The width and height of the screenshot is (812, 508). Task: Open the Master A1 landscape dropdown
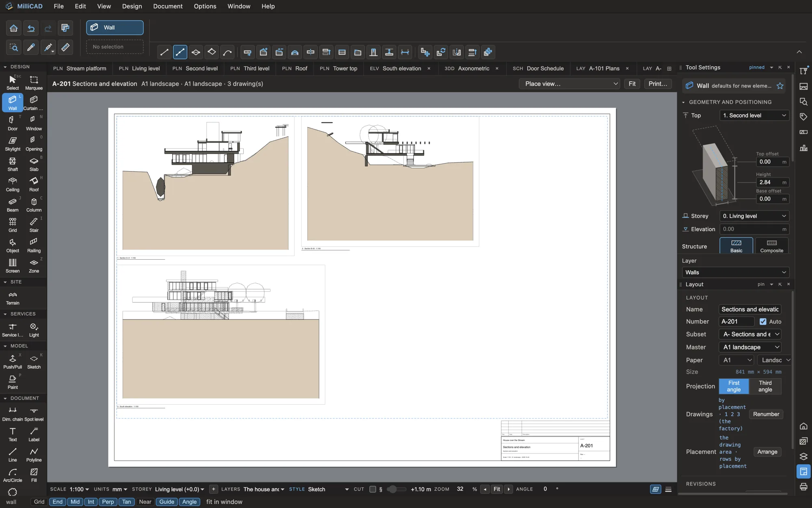coord(750,347)
